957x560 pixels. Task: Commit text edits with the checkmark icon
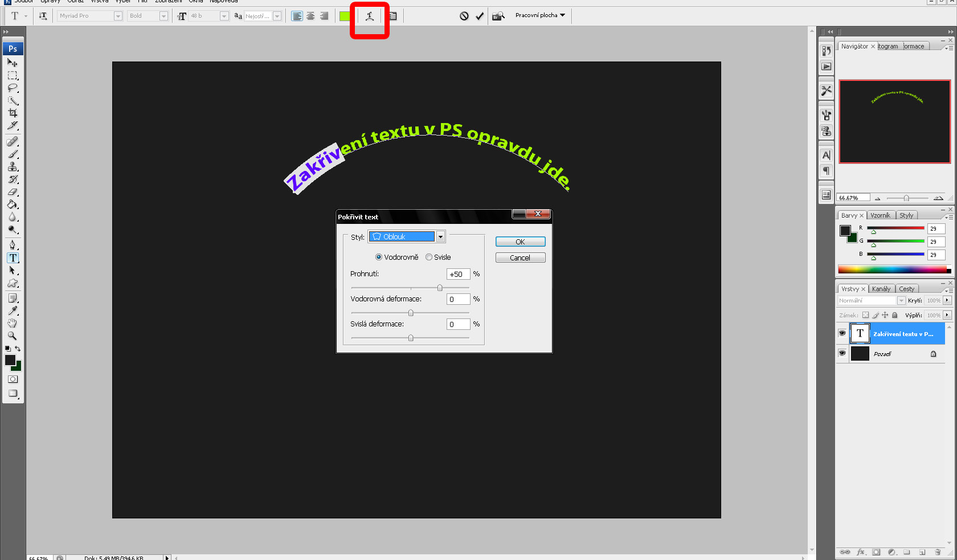pyautogui.click(x=480, y=16)
